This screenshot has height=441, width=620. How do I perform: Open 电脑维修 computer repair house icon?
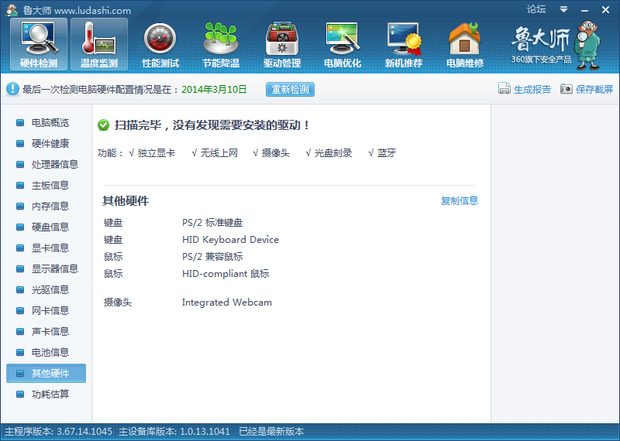pyautogui.click(x=465, y=44)
